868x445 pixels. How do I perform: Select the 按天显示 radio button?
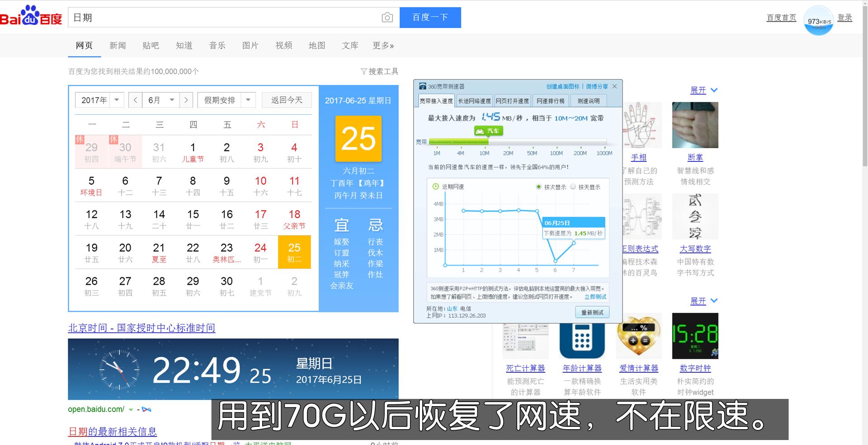click(573, 187)
